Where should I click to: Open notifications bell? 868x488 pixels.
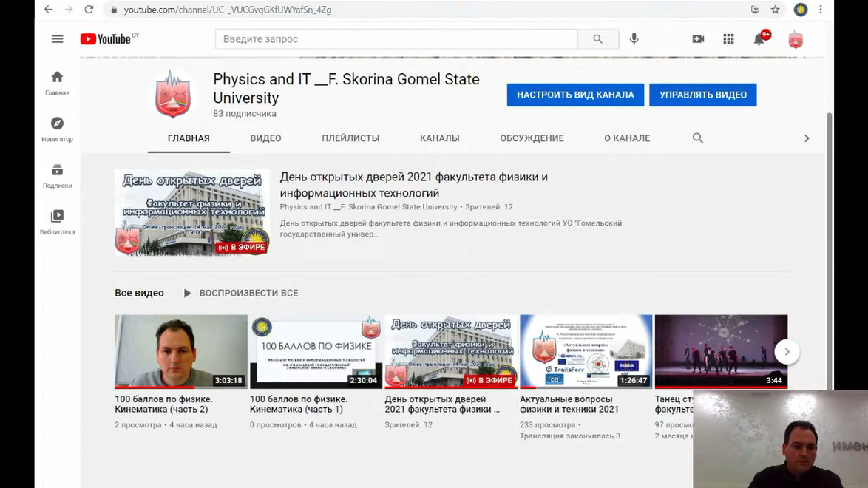coord(759,38)
